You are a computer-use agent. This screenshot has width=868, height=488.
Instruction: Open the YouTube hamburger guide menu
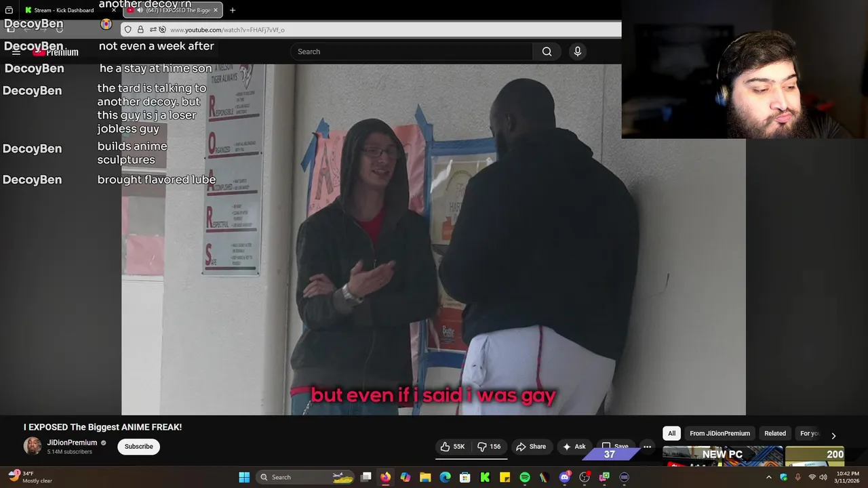[x=16, y=52]
